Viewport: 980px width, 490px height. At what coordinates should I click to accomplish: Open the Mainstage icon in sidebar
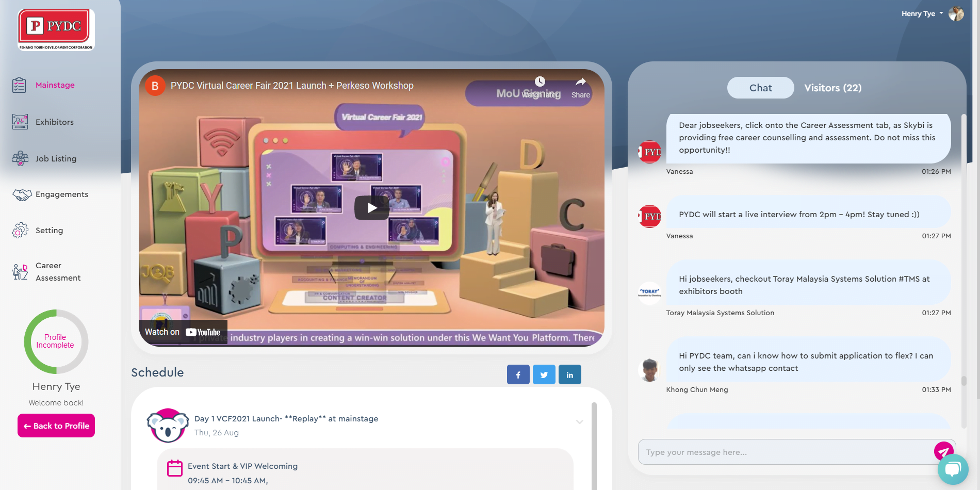point(19,85)
